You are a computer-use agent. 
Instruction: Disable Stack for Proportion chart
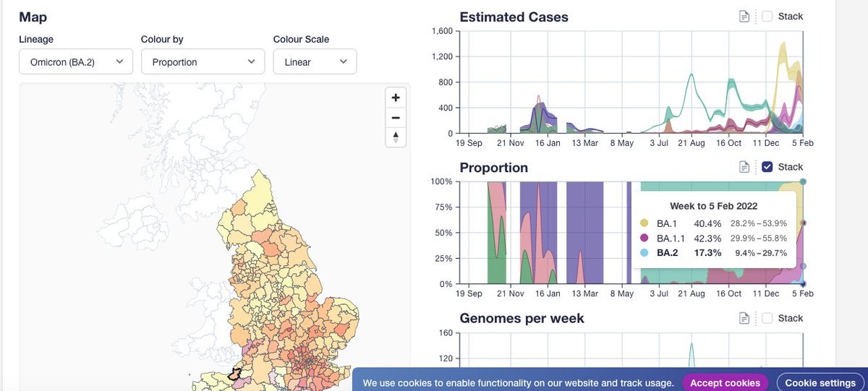767,167
